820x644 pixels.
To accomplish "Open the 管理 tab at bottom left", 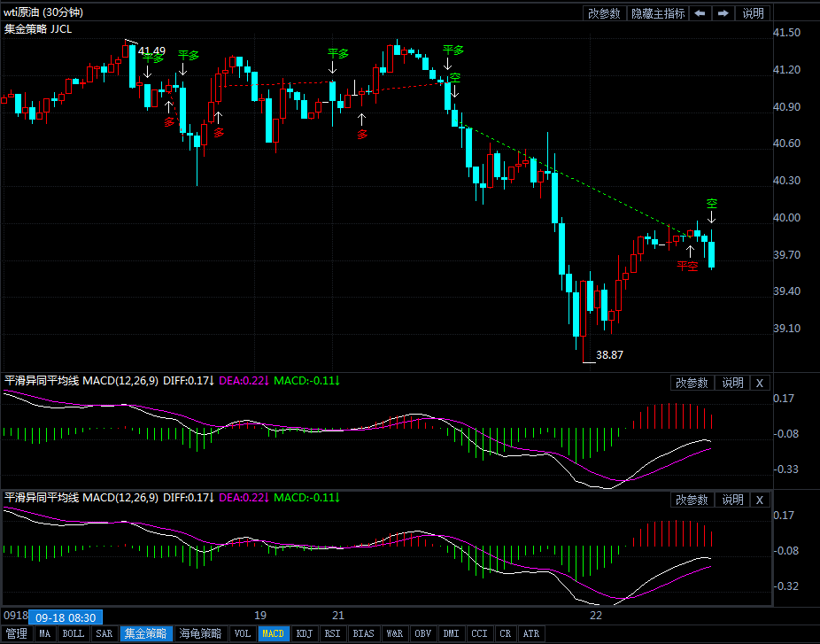I will coord(17,634).
